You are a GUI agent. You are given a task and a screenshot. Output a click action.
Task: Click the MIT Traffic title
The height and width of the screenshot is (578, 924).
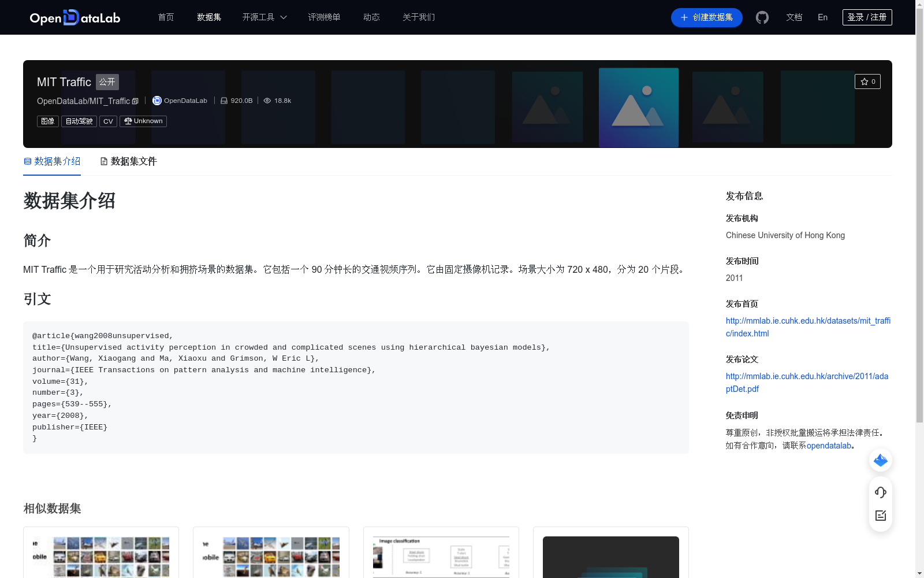pyautogui.click(x=64, y=82)
